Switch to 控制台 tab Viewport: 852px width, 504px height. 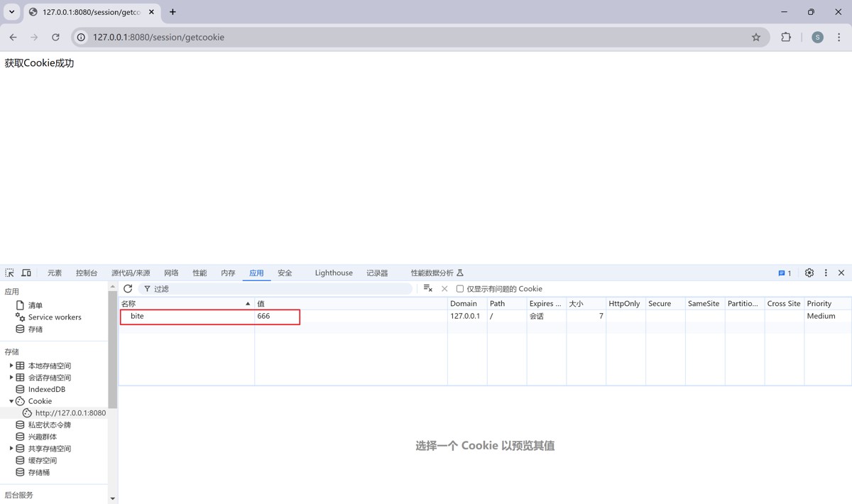(87, 273)
